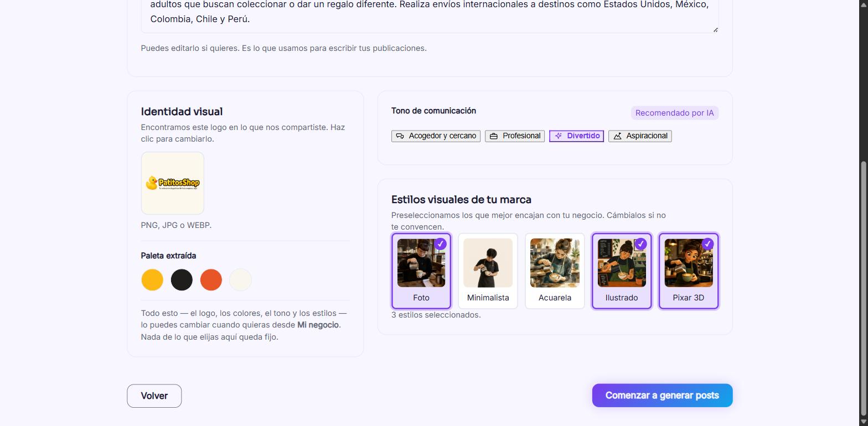868x426 pixels.
Task: Click the sparkle icon on Divertido
Action: [559, 136]
